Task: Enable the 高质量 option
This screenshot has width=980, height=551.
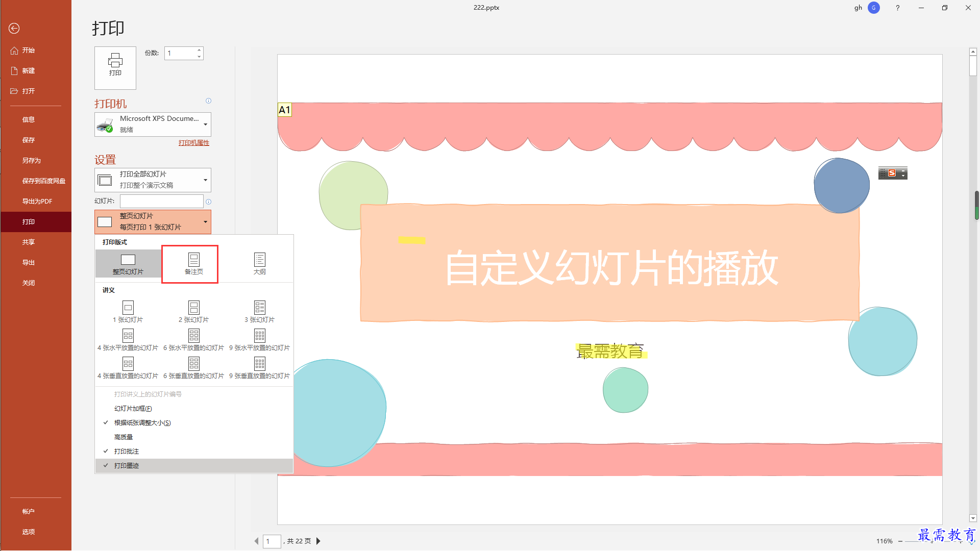Action: [194, 437]
